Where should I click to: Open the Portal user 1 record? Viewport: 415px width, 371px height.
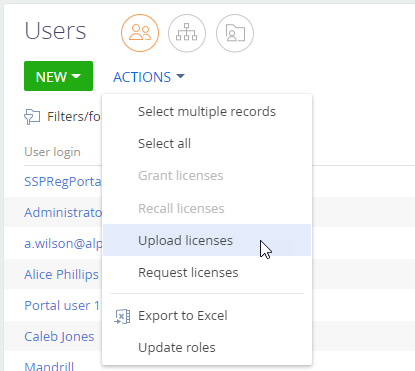coord(62,306)
